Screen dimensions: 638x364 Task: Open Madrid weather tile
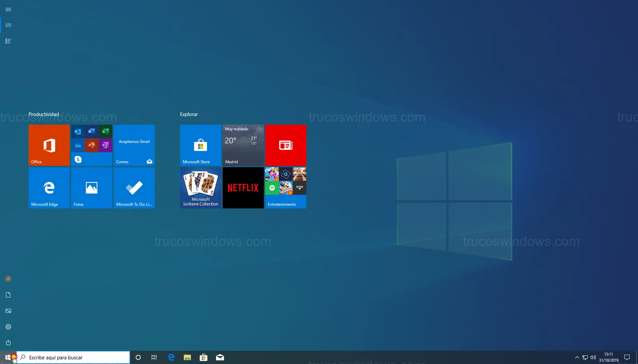click(x=243, y=145)
